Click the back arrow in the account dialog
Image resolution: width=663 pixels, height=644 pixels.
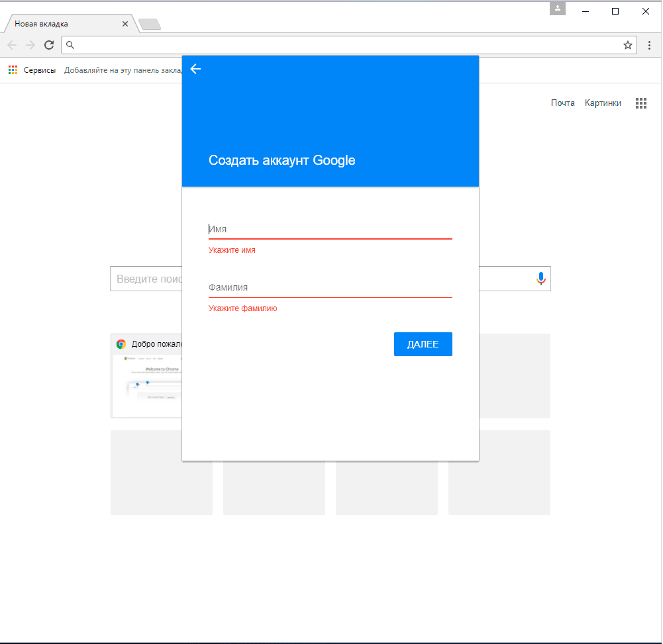click(x=195, y=69)
